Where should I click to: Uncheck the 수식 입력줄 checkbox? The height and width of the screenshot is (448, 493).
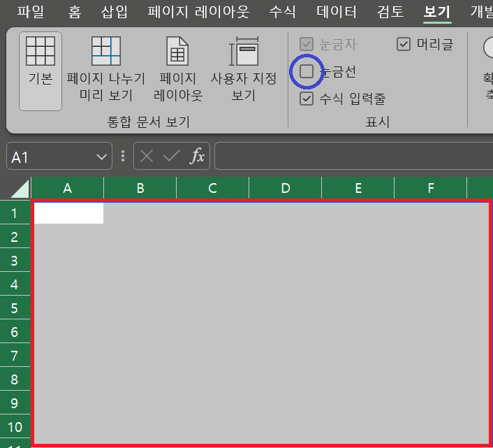pyautogui.click(x=307, y=99)
